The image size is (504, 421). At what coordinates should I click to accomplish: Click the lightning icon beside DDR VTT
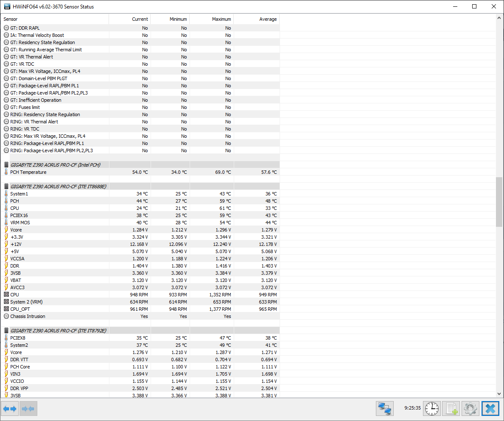(6, 360)
